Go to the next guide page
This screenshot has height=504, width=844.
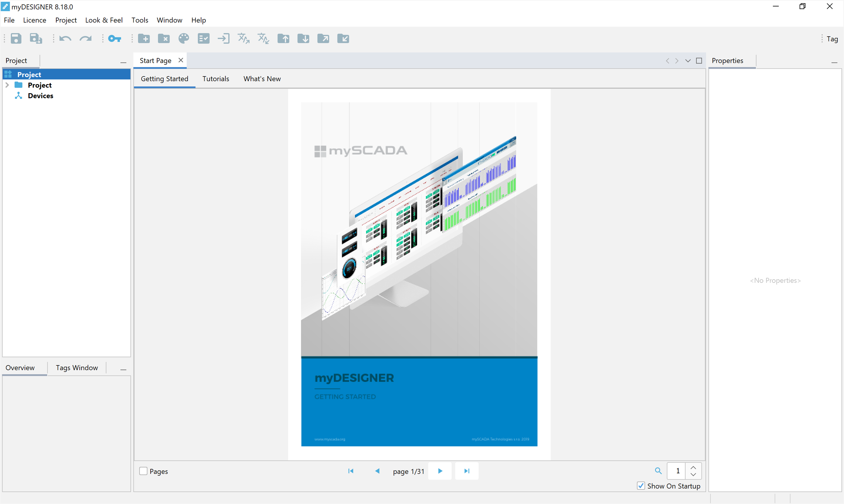[x=440, y=471]
